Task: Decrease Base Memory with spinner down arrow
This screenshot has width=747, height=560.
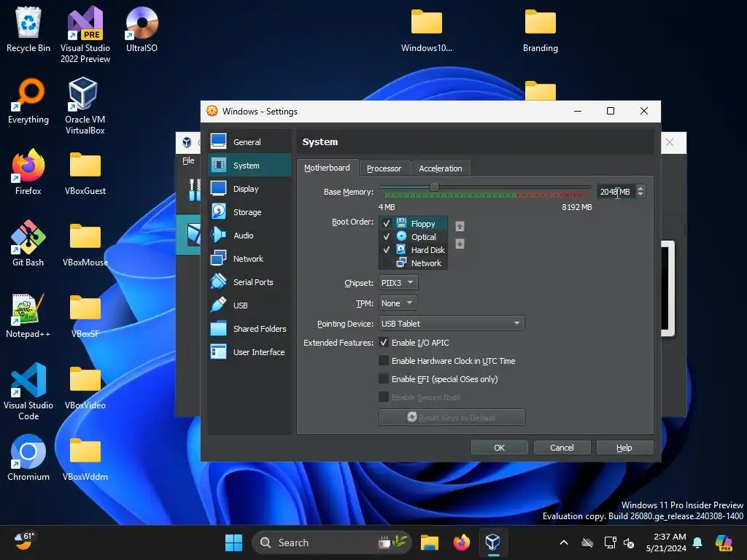Action: pyautogui.click(x=640, y=194)
